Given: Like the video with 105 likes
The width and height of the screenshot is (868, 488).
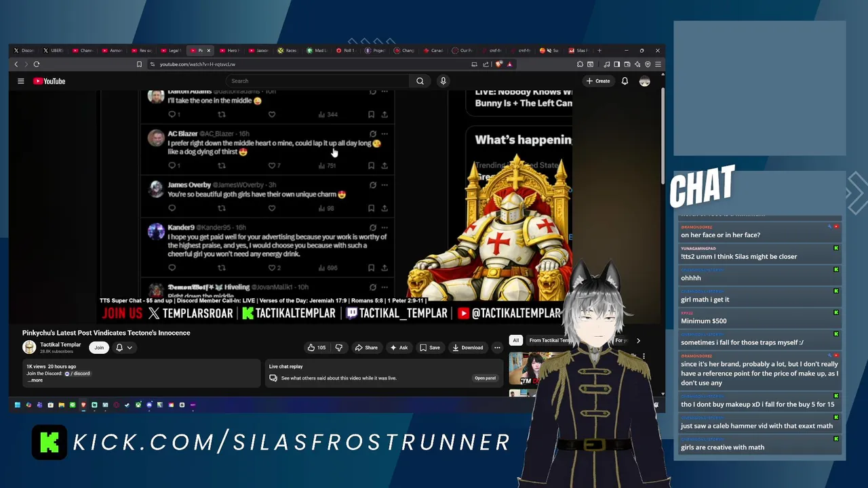Looking at the screenshot, I should pos(316,348).
